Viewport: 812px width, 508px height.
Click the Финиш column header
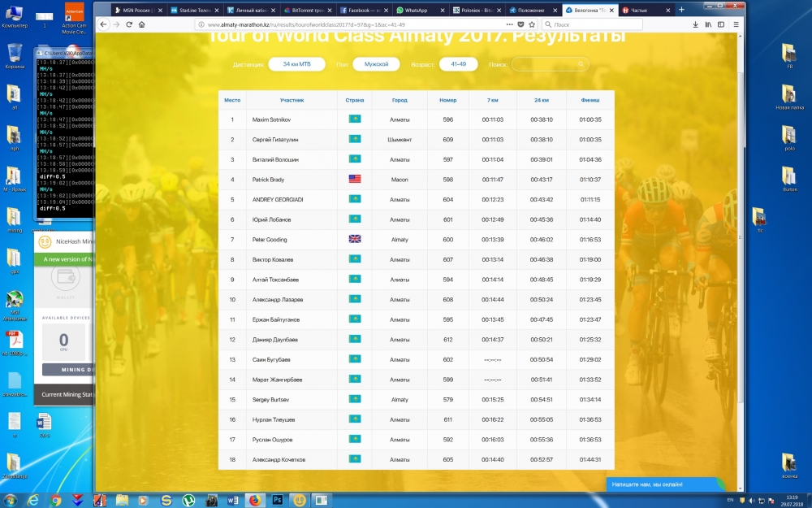590,100
